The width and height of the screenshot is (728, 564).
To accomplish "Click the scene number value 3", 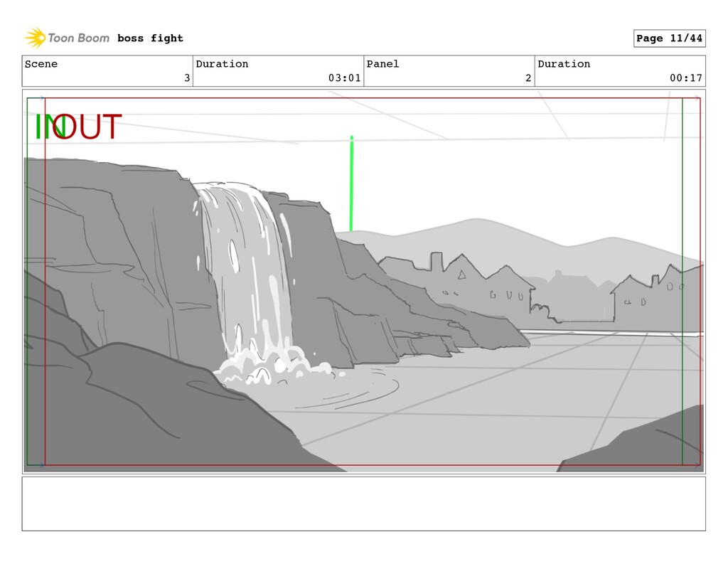I will pos(187,78).
